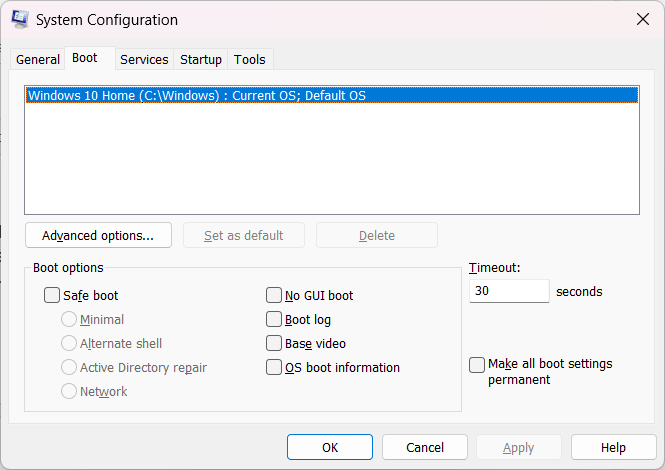The image size is (665, 470).
Task: Click the Cancel button
Action: [425, 448]
